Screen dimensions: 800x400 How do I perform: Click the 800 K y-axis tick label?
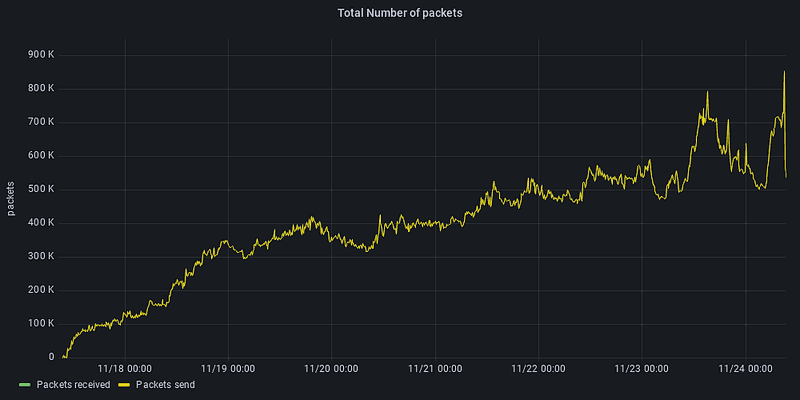click(39, 88)
